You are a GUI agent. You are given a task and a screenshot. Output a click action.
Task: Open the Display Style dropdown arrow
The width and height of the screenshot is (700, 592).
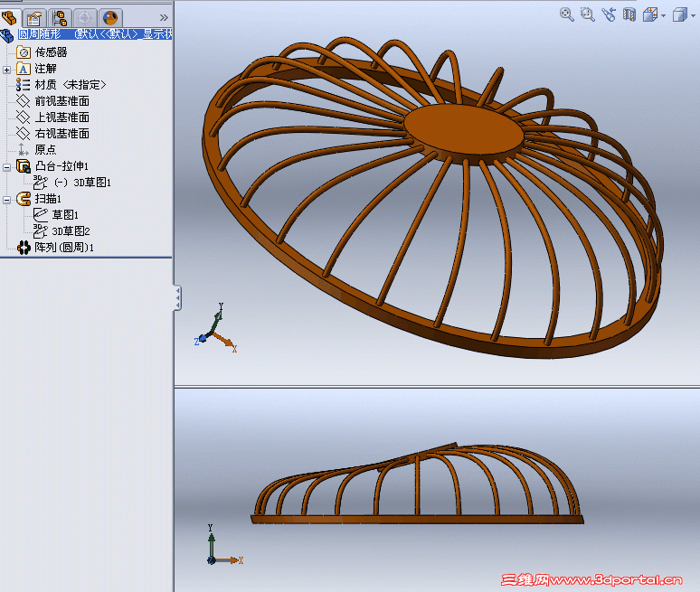(x=694, y=15)
